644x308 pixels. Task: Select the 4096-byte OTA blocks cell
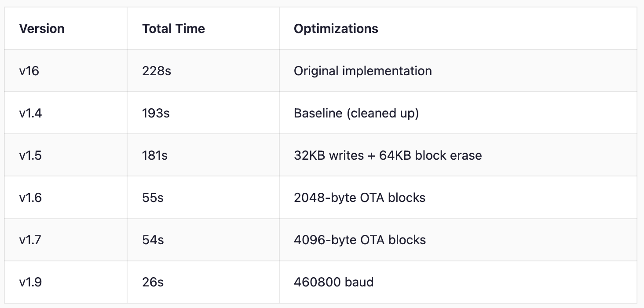click(359, 240)
